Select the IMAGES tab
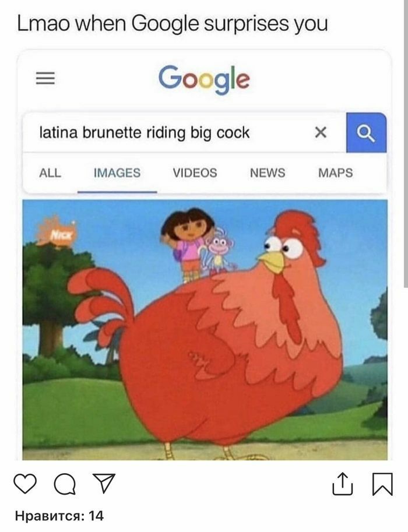This screenshot has height=532, width=408. (117, 173)
